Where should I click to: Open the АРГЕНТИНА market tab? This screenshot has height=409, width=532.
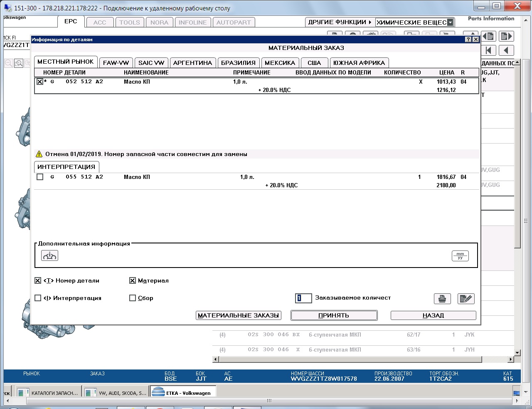192,63
